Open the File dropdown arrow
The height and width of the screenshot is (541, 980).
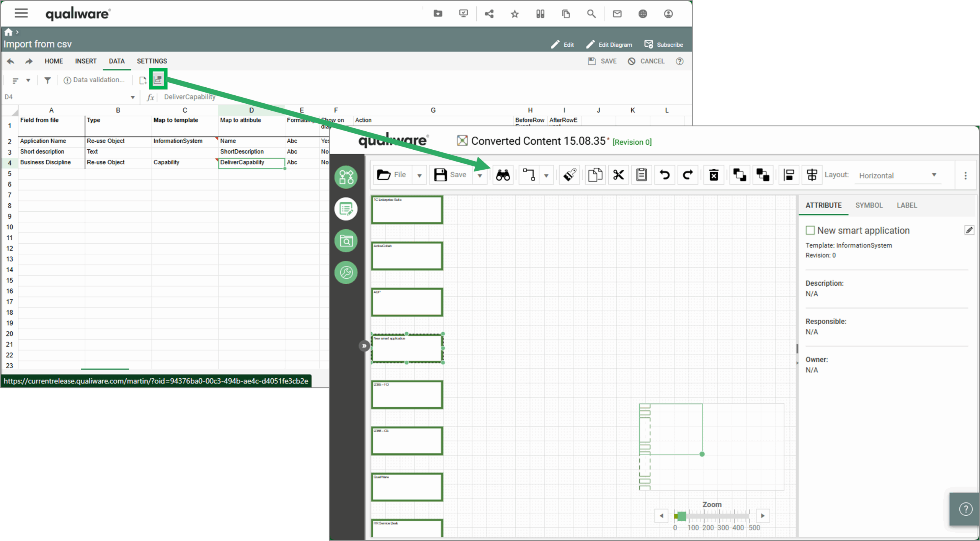[x=420, y=175]
